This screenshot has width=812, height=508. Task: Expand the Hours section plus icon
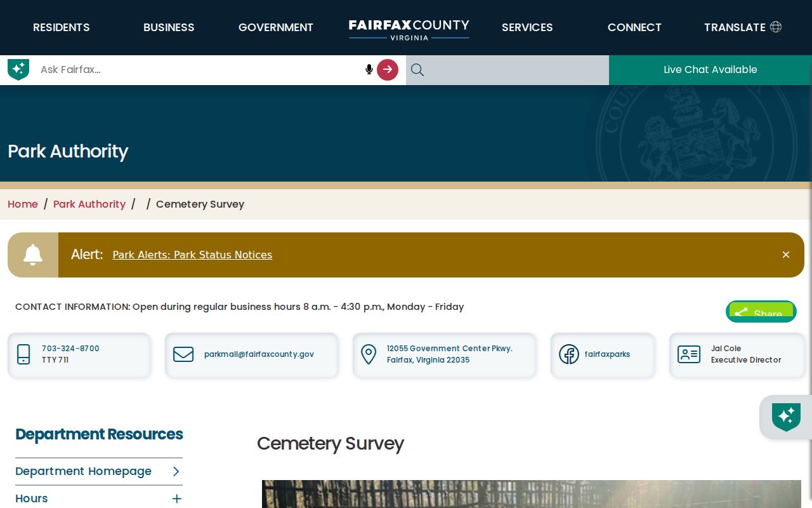point(177,498)
